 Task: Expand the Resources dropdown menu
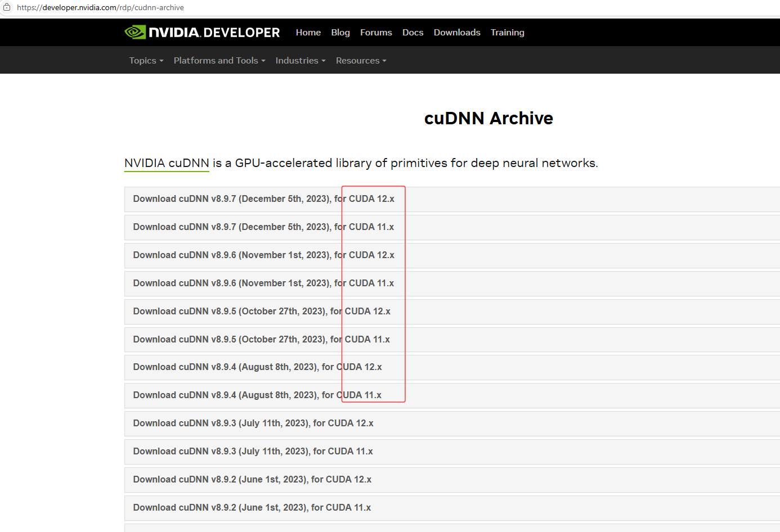coord(361,60)
